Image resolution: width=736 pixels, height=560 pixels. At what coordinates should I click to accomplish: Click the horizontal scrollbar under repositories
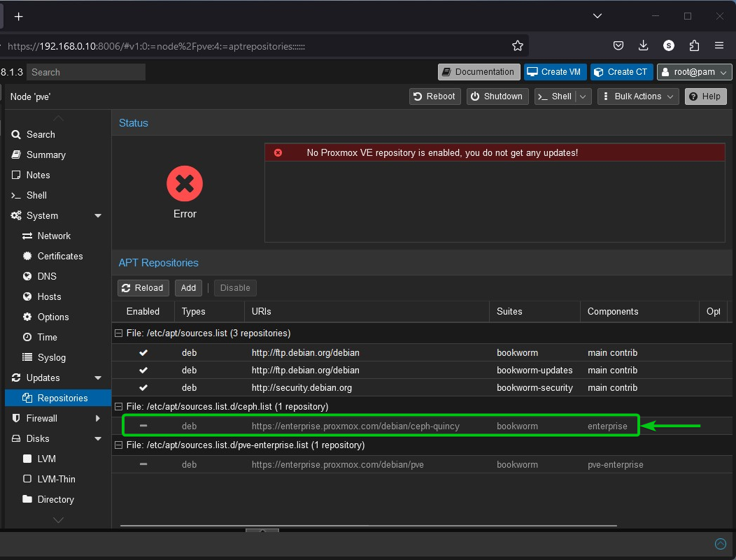(x=369, y=526)
